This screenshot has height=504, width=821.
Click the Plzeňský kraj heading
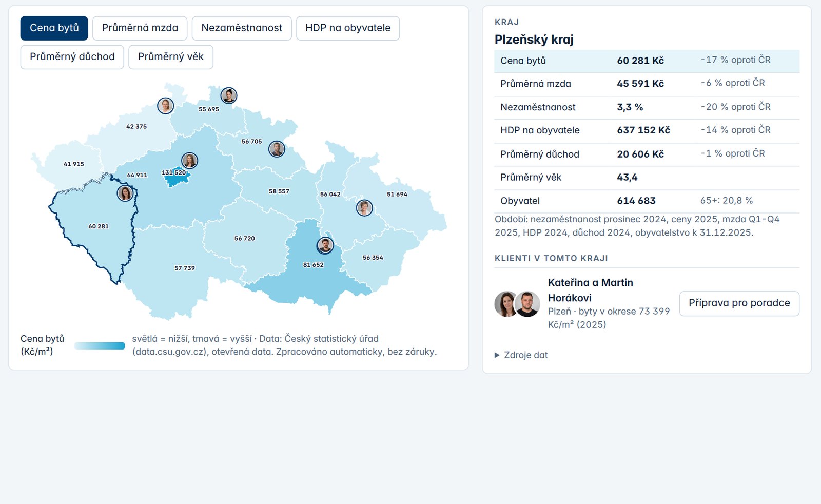point(534,40)
